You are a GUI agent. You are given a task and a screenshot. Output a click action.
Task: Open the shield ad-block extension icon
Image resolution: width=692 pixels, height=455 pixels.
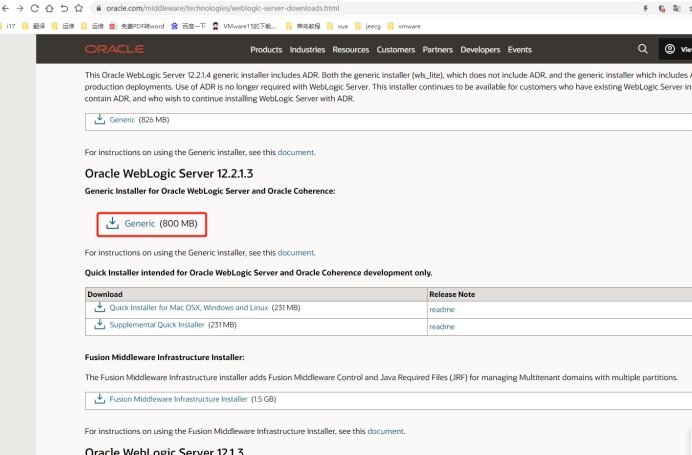(662, 8)
